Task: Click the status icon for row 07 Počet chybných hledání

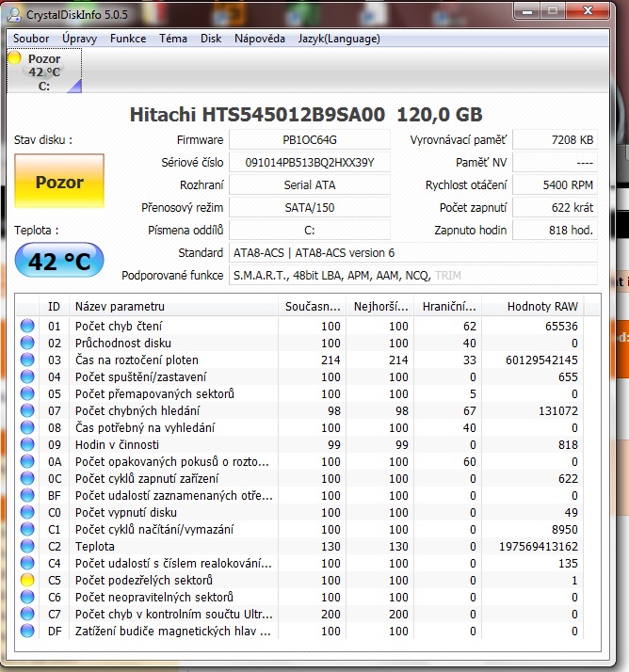Action: tap(27, 410)
